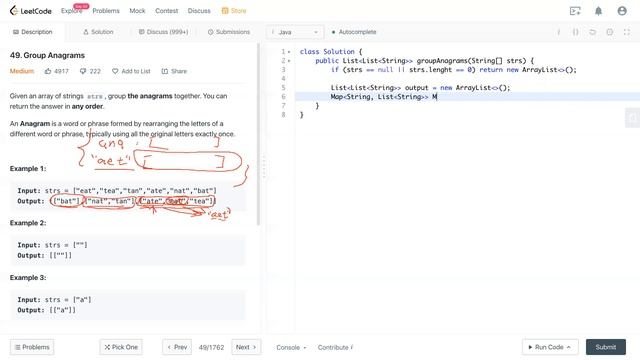Click the Submit button

tap(606, 347)
